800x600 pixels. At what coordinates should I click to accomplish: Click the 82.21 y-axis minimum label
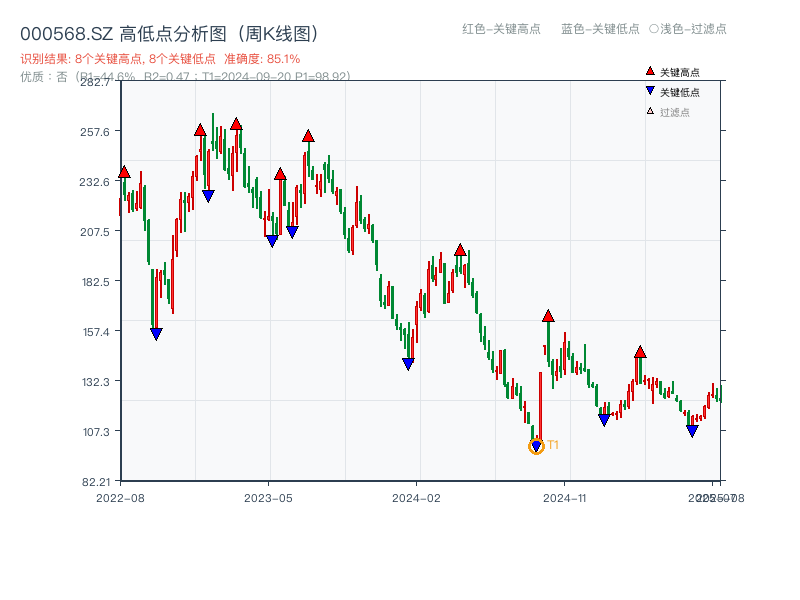pos(96,482)
